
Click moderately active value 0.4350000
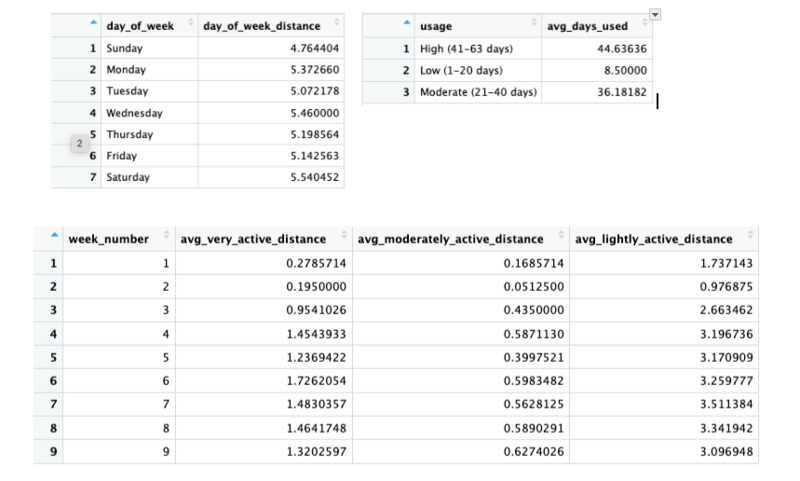coord(534,310)
